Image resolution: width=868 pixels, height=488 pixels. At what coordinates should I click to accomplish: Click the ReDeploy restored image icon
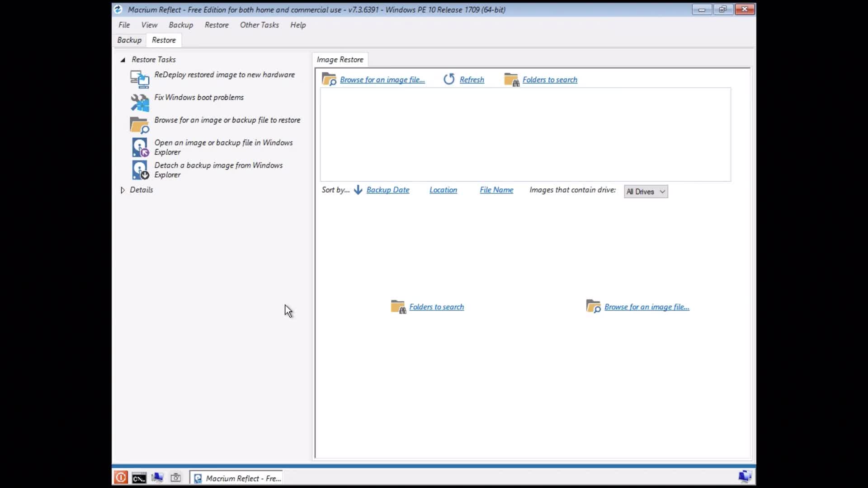point(140,80)
